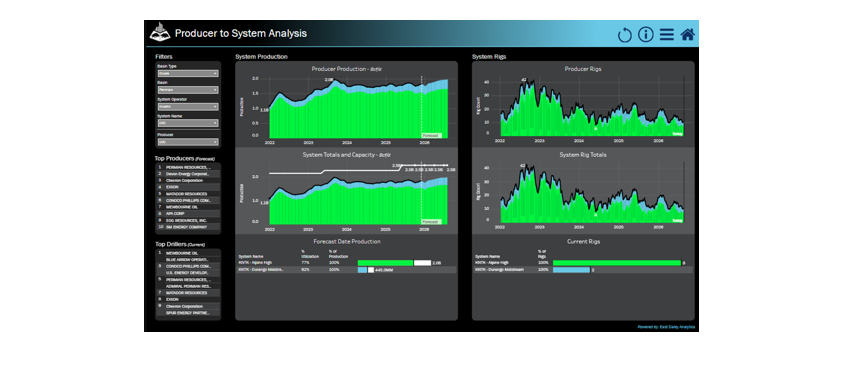Expand the System Operator dropdown
The width and height of the screenshot is (859, 367).
(x=188, y=107)
